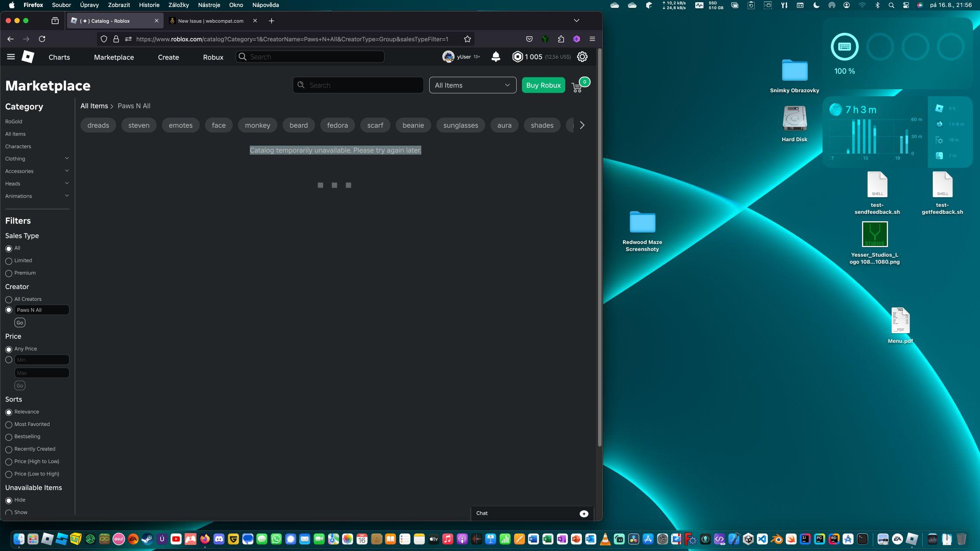This screenshot has height=551, width=980.
Task: Show more topic chips with the right arrow
Action: pos(582,125)
